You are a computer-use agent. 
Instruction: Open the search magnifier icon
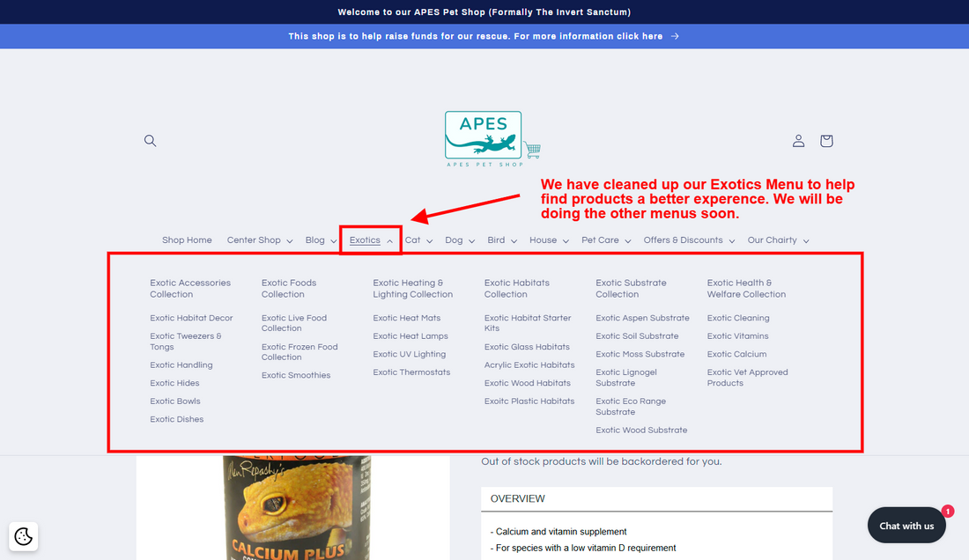click(150, 141)
